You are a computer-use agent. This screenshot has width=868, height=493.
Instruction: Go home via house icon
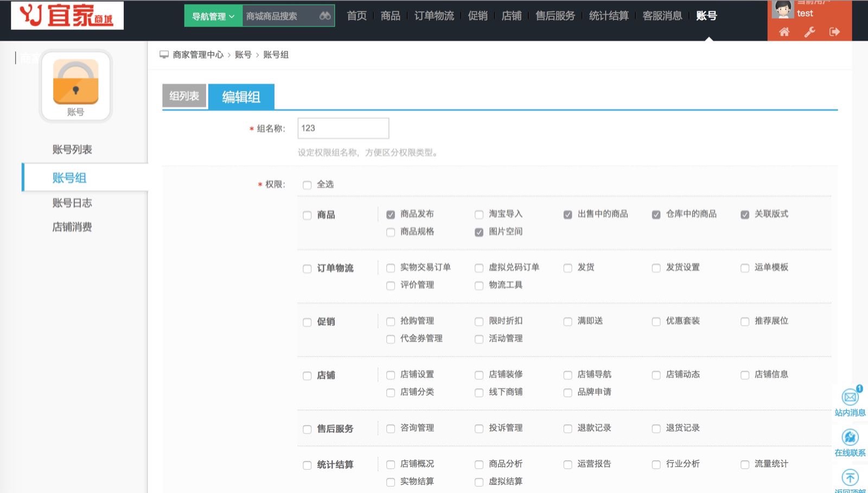click(784, 31)
